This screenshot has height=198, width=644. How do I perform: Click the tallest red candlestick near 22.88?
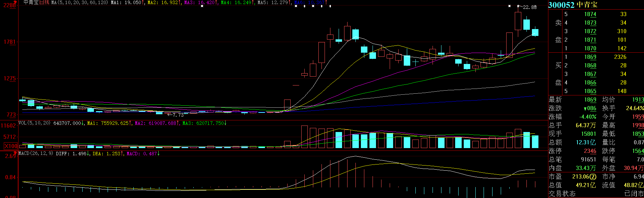pos(518,21)
